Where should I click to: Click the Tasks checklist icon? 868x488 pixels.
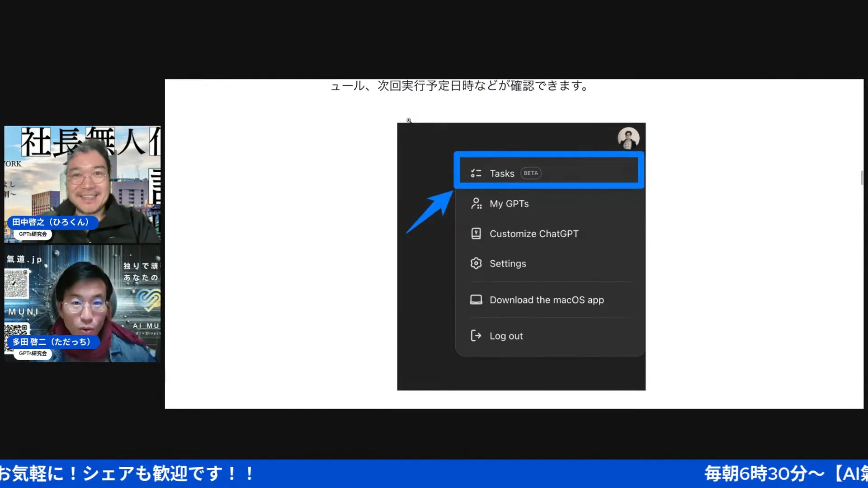476,174
